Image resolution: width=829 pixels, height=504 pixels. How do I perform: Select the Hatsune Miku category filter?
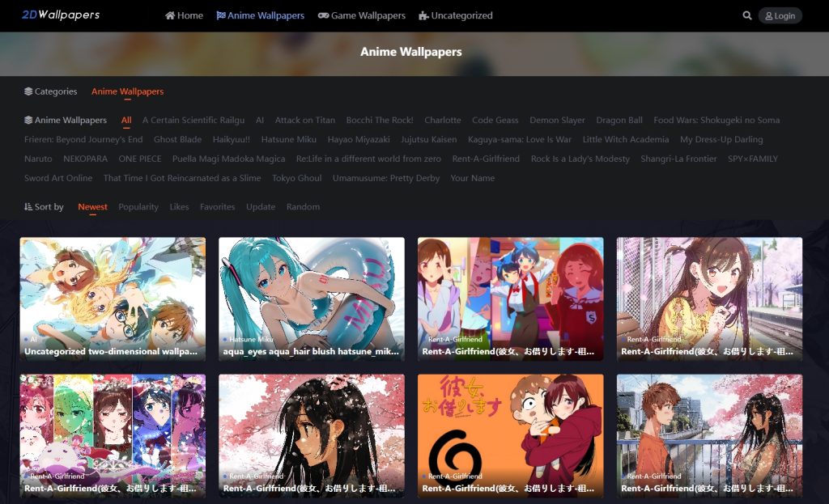288,140
